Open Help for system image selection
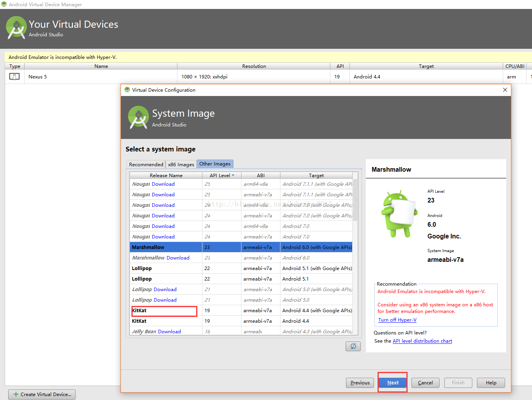This screenshot has width=532, height=400. click(x=491, y=382)
